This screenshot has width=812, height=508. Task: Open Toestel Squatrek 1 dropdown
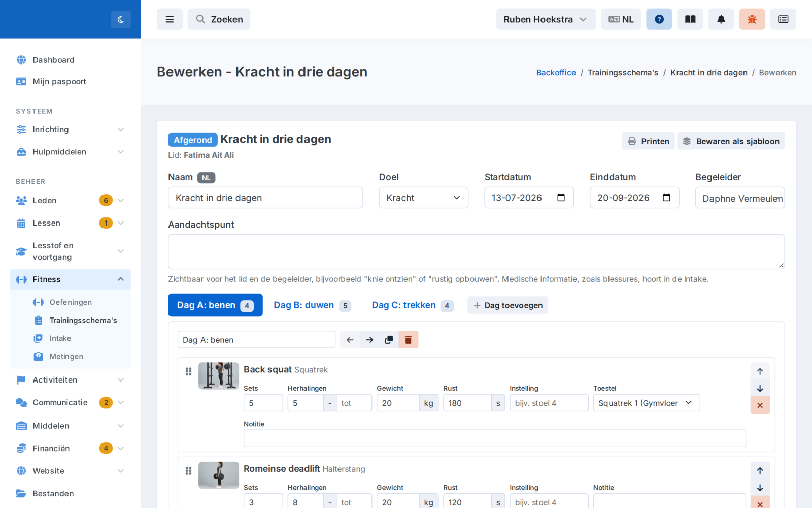647,403
